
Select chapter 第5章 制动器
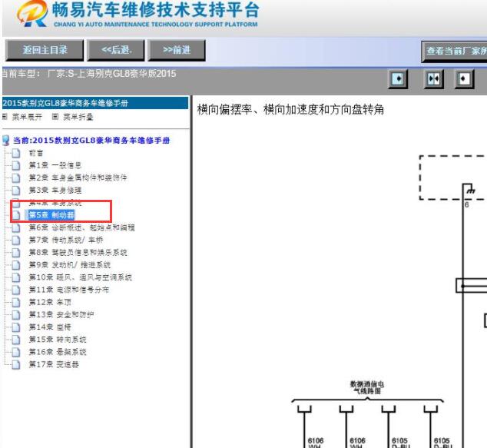51,215
